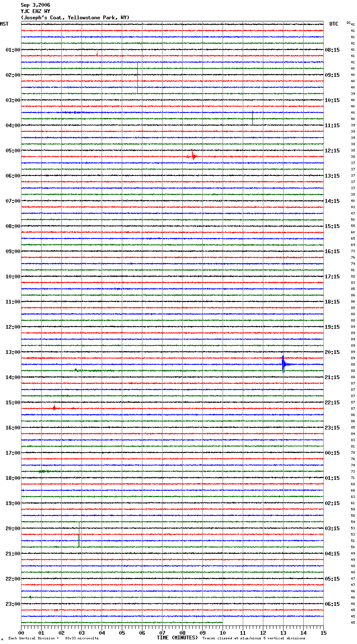
Task: Click the 00 minute axis tick label
Action: 21,633
